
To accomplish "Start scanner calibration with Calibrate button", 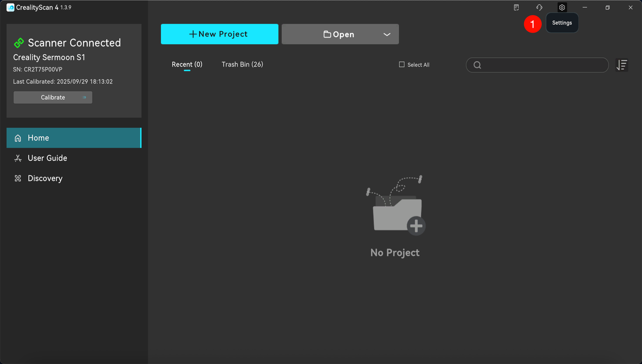I will coord(53,97).
